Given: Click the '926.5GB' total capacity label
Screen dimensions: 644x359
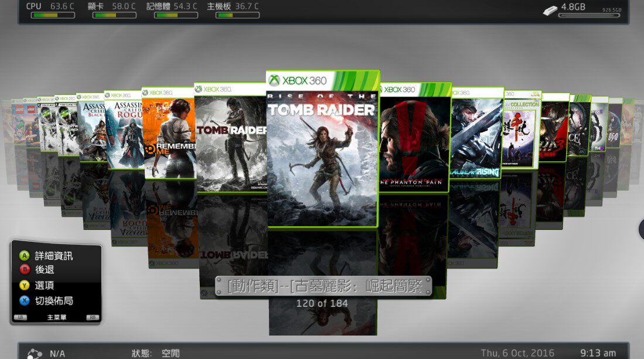Looking at the screenshot, I should pos(612,10).
